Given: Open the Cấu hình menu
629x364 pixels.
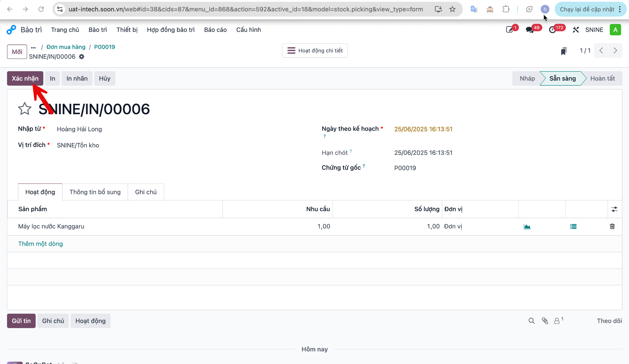Looking at the screenshot, I should click(x=248, y=30).
